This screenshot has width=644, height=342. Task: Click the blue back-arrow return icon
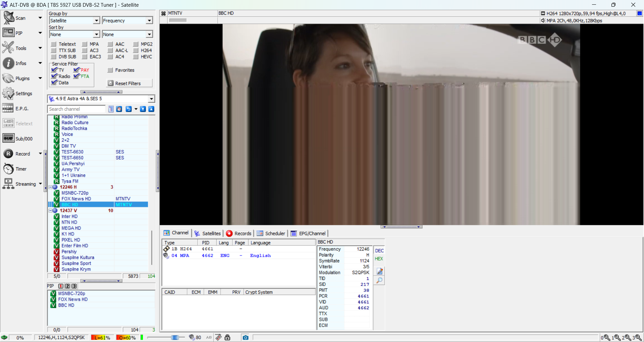(x=128, y=109)
